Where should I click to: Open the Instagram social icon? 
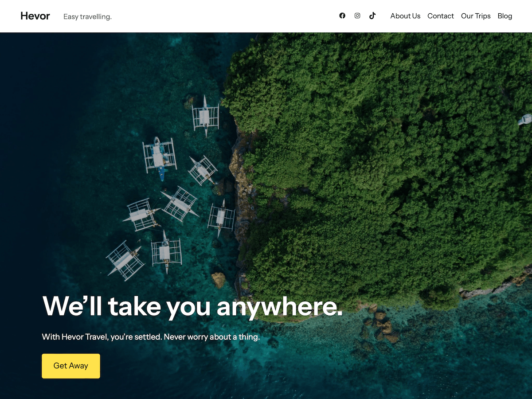coord(357,16)
